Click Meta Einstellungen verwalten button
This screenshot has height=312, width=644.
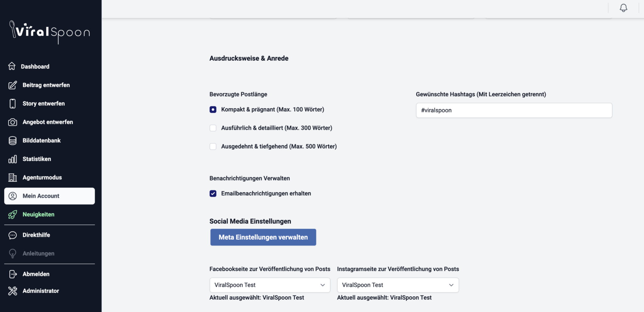coord(263,237)
